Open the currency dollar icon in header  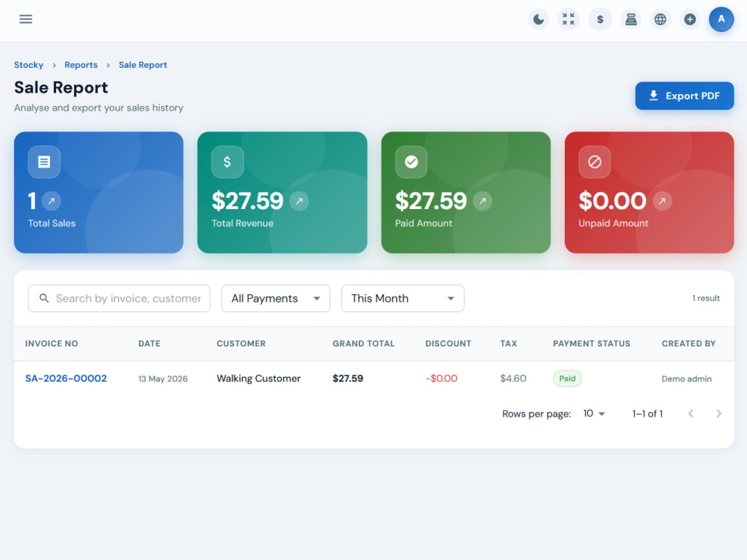601,19
